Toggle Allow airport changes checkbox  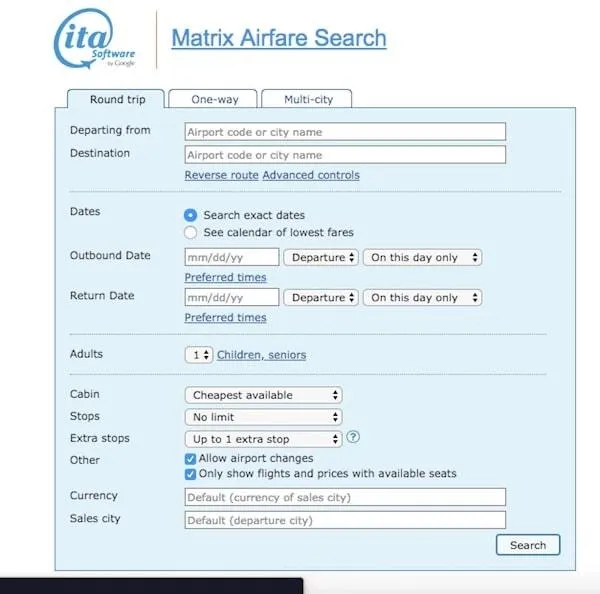click(190, 459)
